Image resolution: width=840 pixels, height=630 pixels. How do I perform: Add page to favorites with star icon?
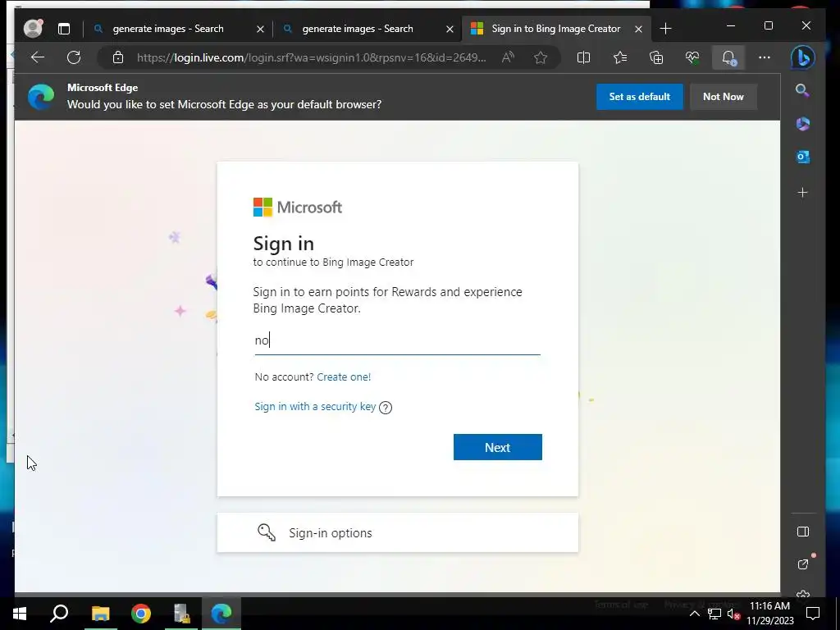(x=541, y=57)
